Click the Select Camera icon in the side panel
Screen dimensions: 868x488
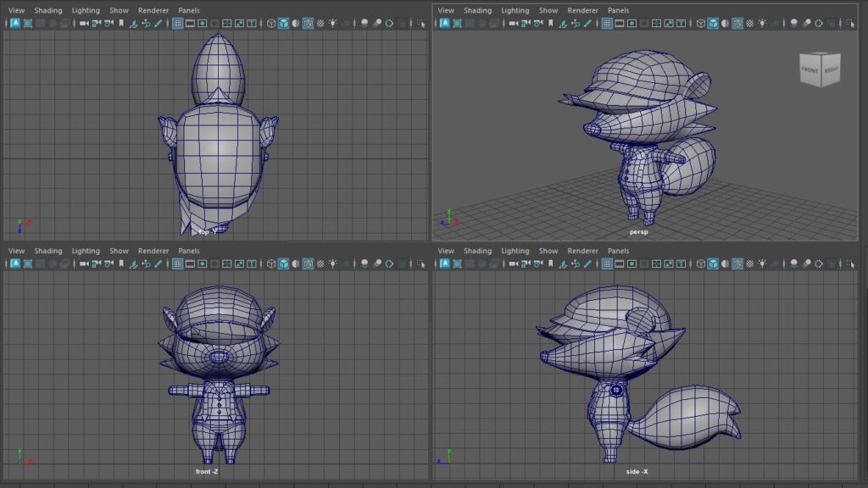[x=513, y=263]
